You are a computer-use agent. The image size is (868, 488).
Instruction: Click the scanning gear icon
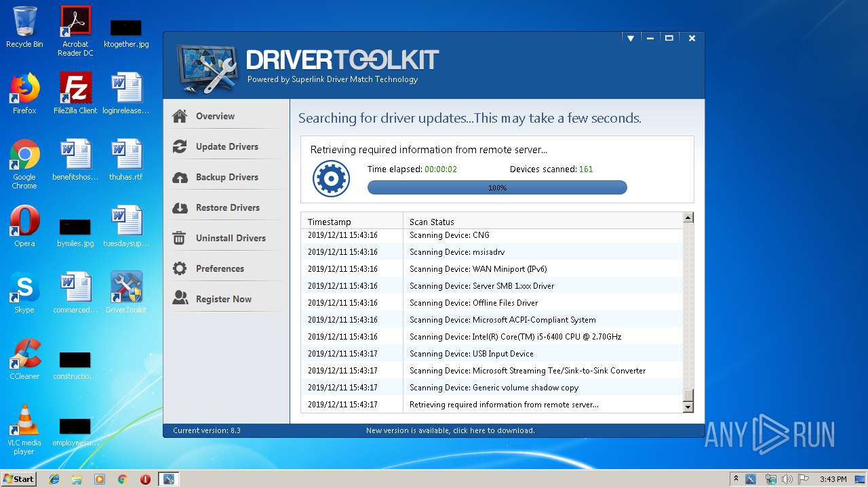331,179
